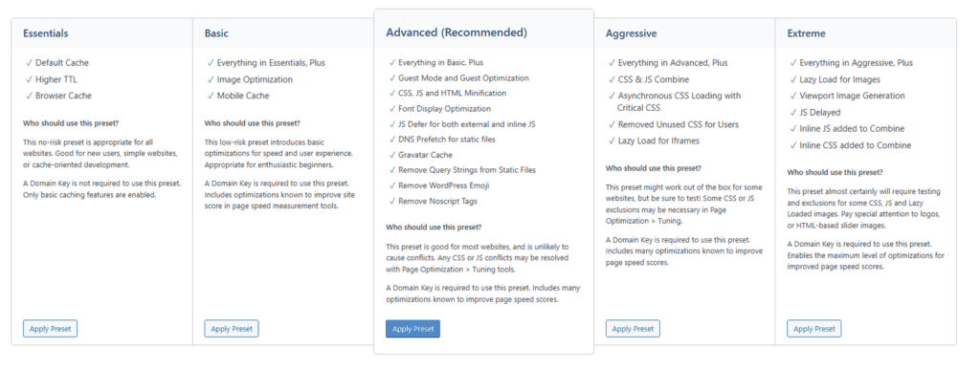Select the Extreme column heading
Viewport: 980px width, 370px height.
pos(806,33)
